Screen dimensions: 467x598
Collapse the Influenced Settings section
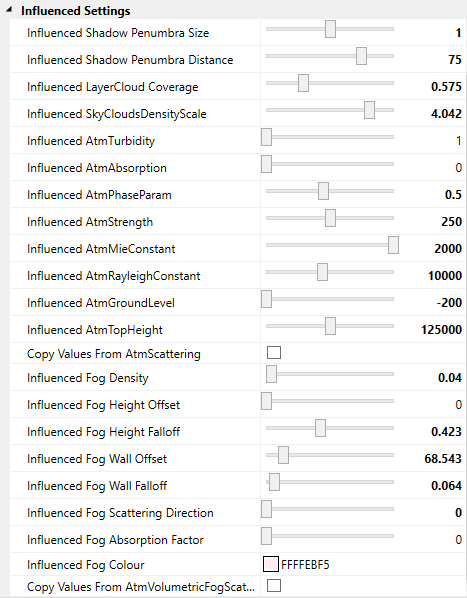pyautogui.click(x=8, y=10)
